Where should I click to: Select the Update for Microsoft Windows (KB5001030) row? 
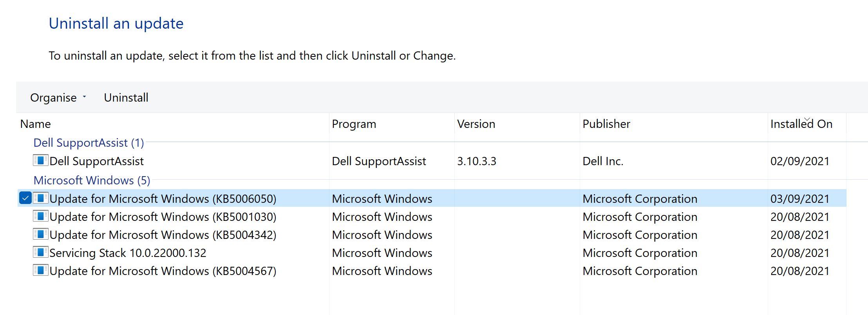tap(163, 217)
